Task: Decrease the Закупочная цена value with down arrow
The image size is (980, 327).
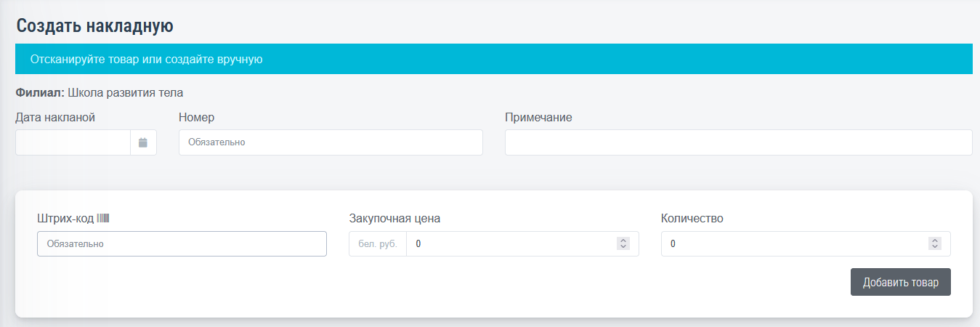Action: (623, 247)
